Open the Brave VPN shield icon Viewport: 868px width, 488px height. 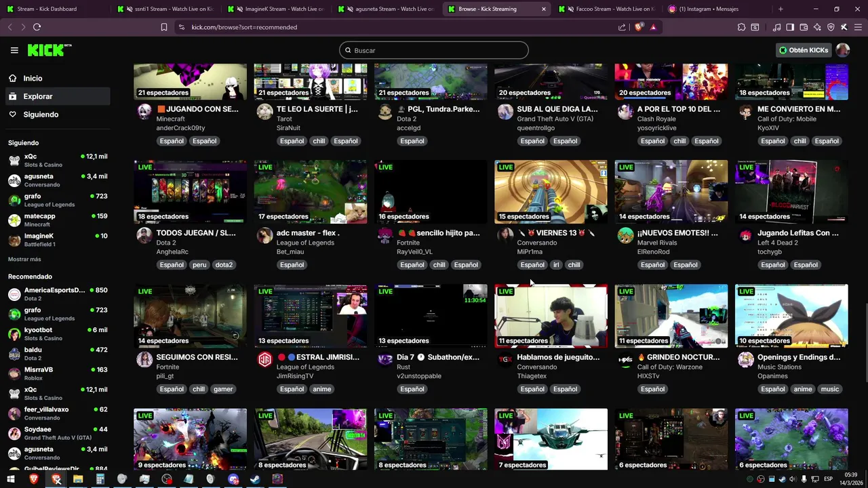pyautogui.click(x=831, y=27)
